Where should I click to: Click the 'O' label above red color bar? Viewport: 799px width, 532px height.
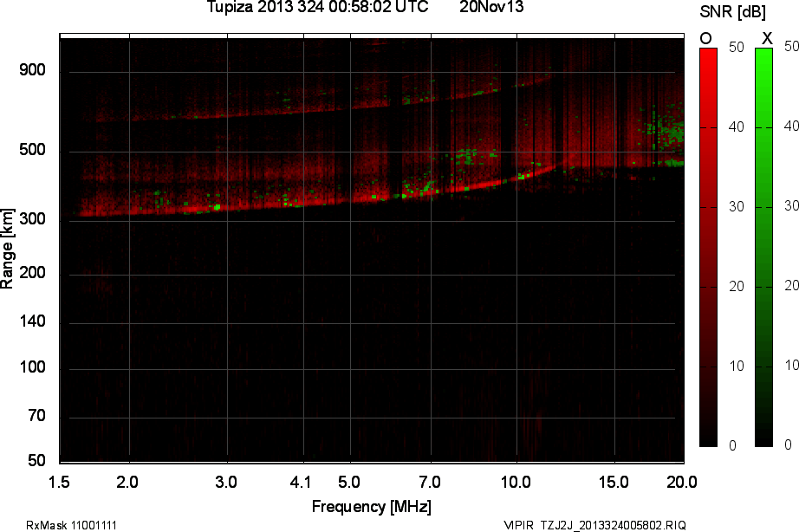705,38
